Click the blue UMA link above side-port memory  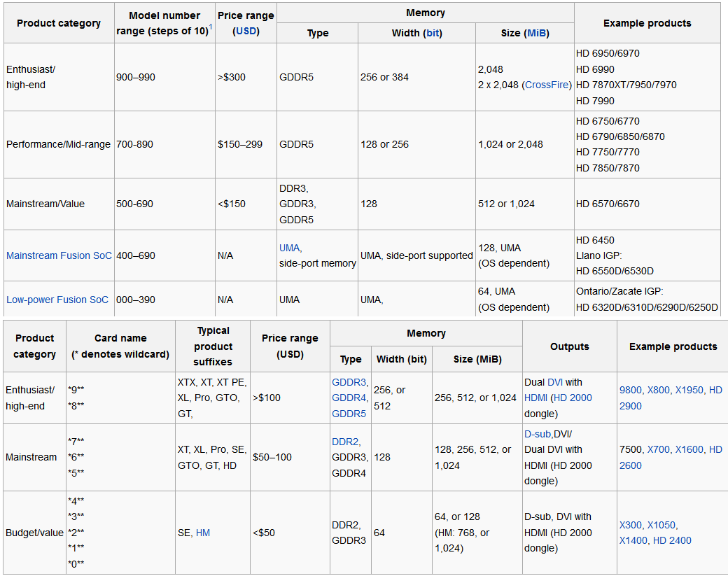point(289,248)
